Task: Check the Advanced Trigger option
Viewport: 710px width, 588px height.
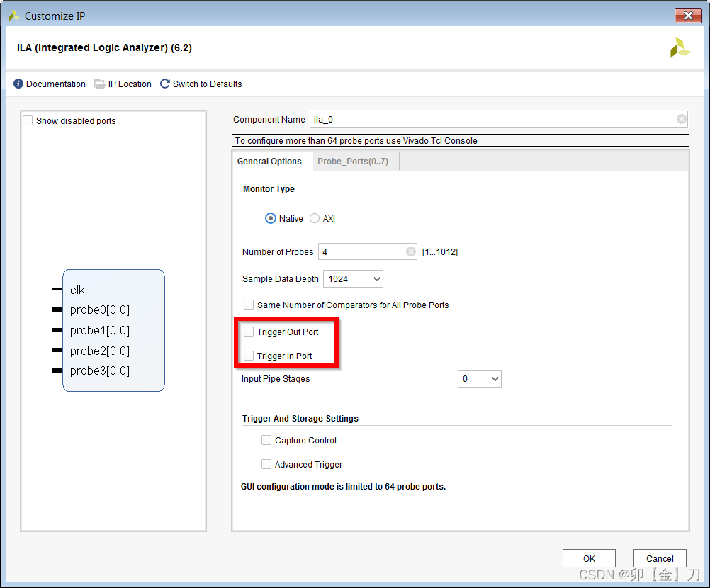Action: (266, 464)
